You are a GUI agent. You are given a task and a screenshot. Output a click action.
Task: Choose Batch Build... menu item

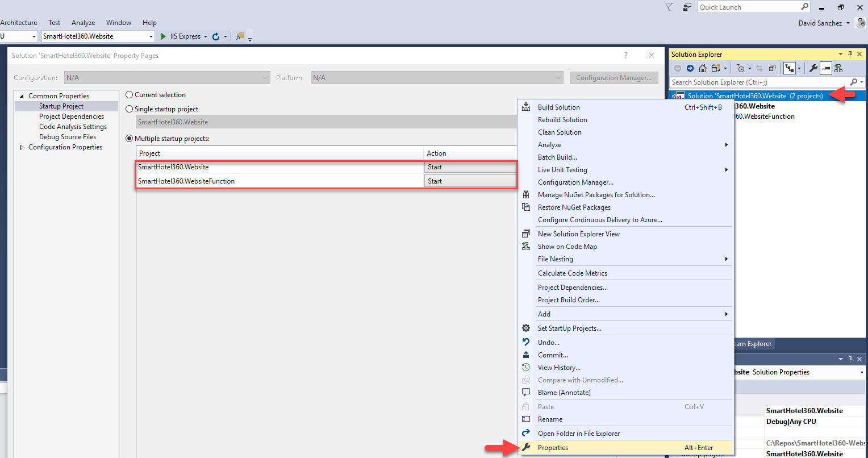coord(625,157)
